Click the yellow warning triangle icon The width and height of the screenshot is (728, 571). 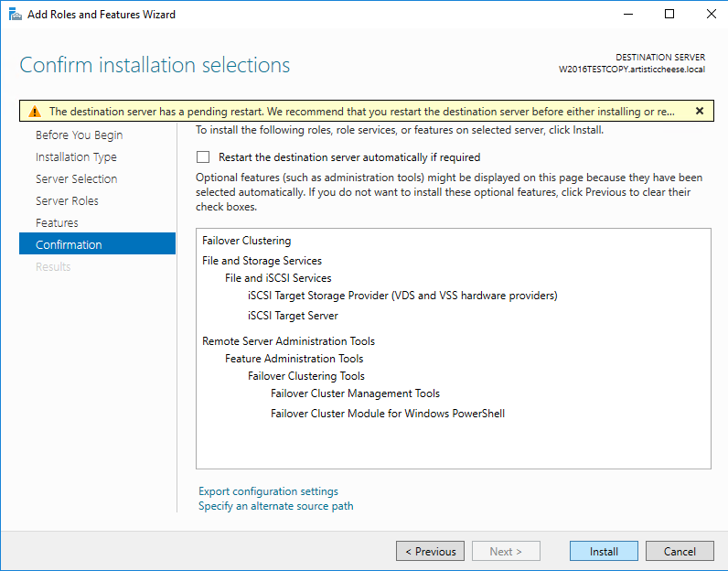coord(34,112)
